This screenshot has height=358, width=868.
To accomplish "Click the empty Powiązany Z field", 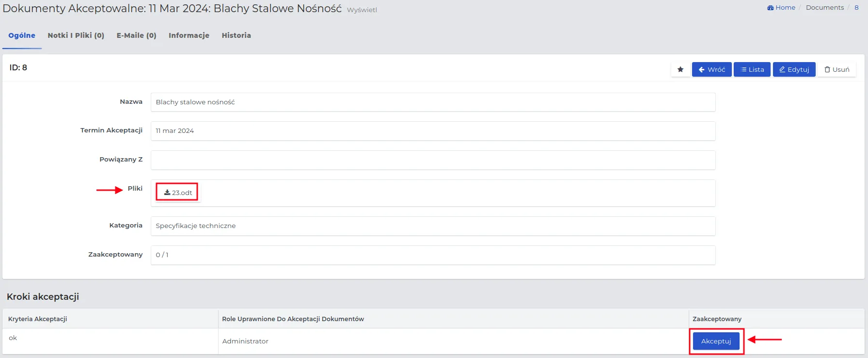I will tap(432, 160).
